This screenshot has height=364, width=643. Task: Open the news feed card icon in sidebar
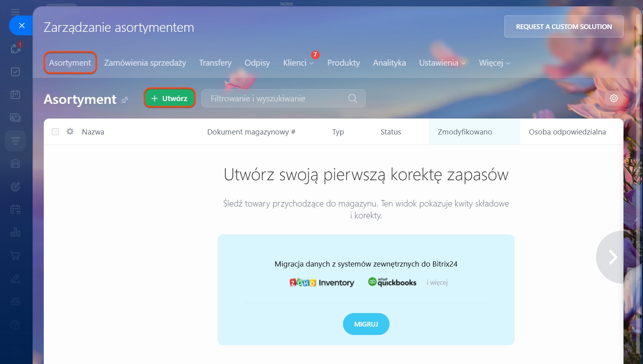15,118
